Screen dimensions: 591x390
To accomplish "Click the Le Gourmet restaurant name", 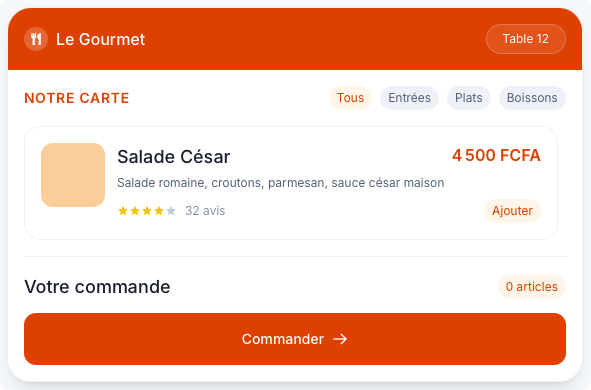I will [100, 39].
